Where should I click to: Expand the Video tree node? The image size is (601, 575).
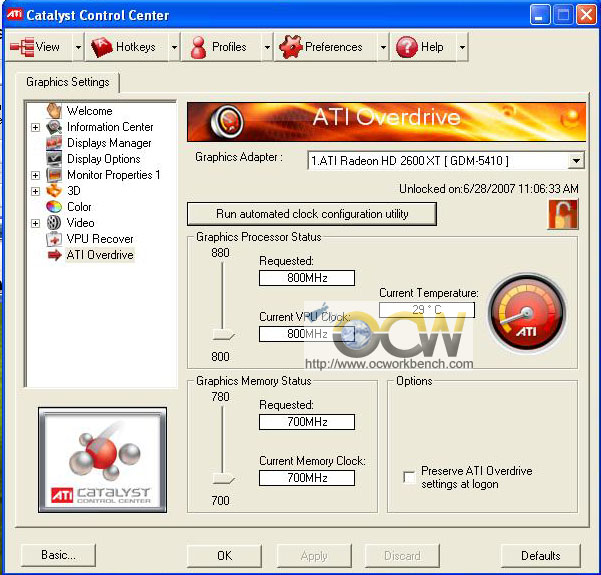click(35, 223)
